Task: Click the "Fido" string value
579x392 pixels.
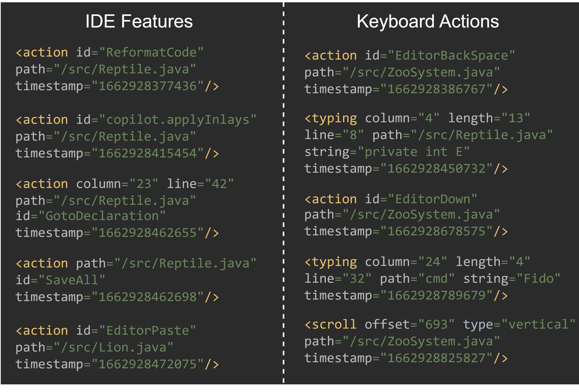Action: tap(538, 278)
